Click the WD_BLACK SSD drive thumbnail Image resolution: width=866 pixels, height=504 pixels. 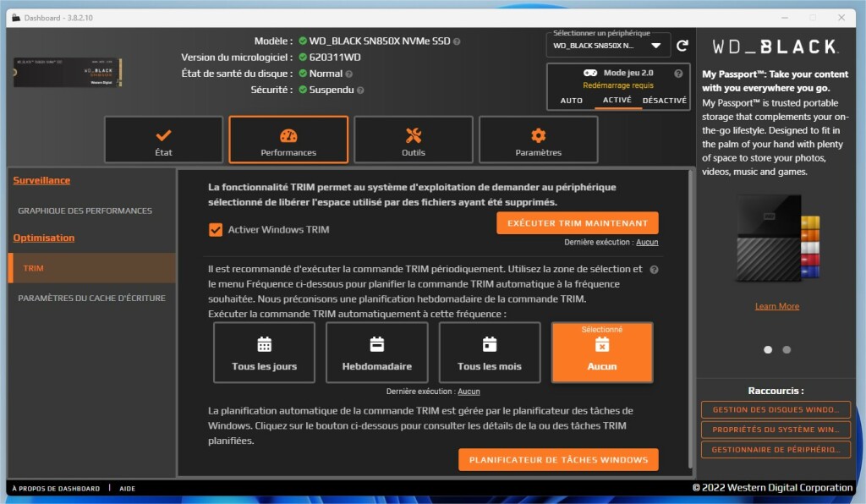click(x=68, y=73)
